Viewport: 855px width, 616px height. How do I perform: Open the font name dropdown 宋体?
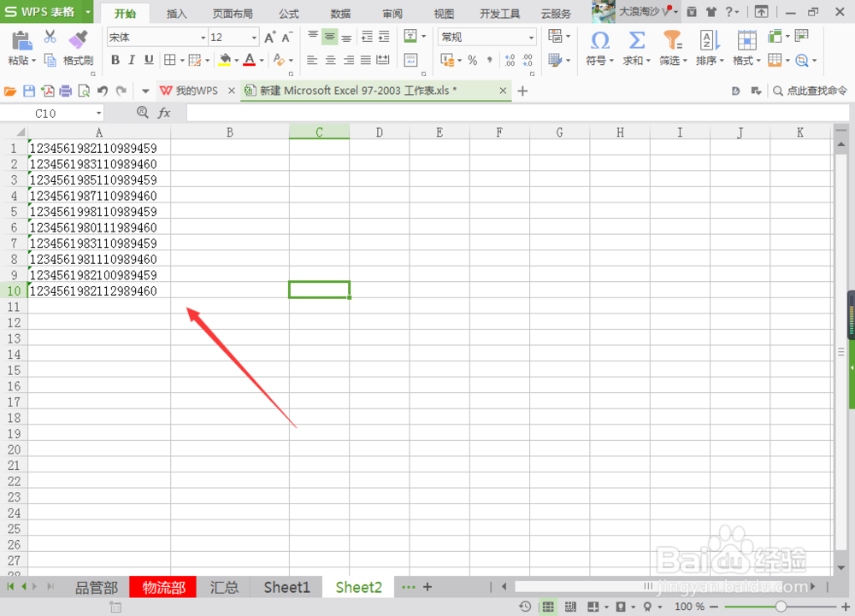[203, 38]
